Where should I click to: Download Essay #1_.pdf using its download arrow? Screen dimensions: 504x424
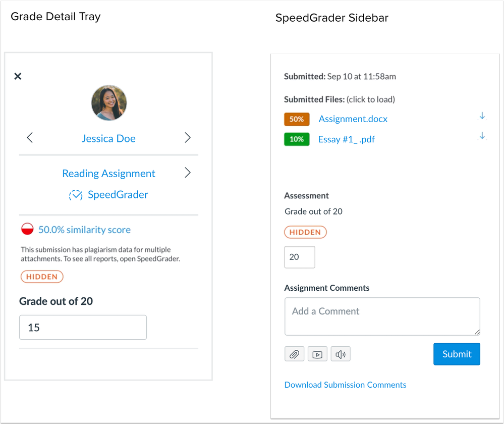tap(482, 136)
